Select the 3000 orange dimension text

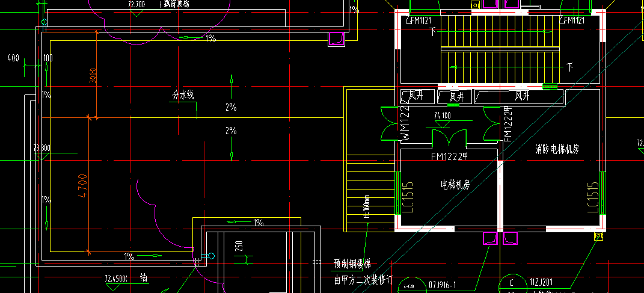93,76
